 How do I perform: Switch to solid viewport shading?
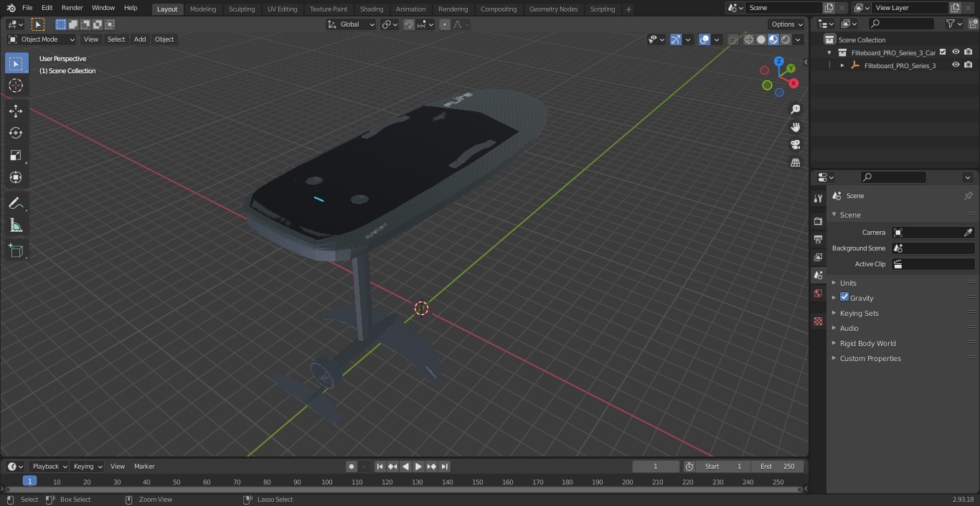tap(760, 39)
